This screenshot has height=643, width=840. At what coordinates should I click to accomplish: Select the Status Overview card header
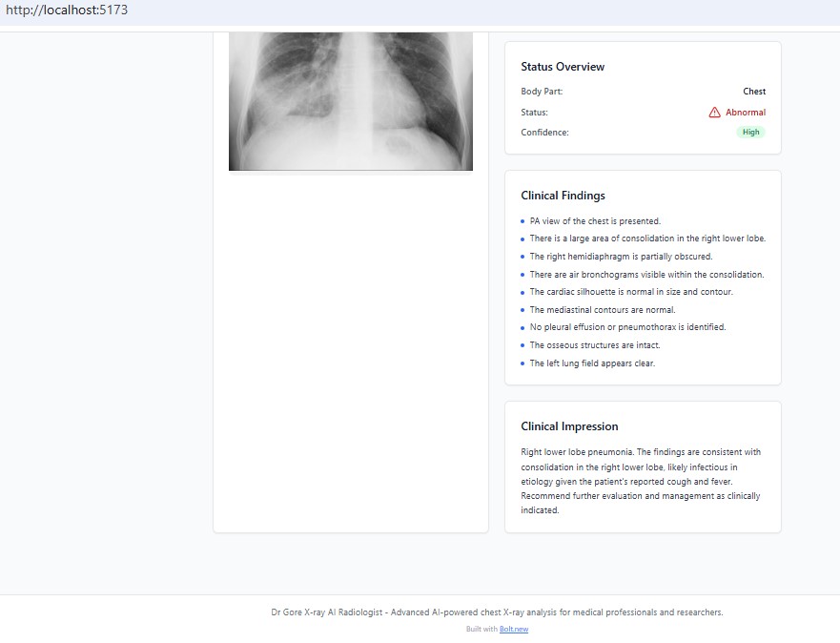pyautogui.click(x=563, y=67)
